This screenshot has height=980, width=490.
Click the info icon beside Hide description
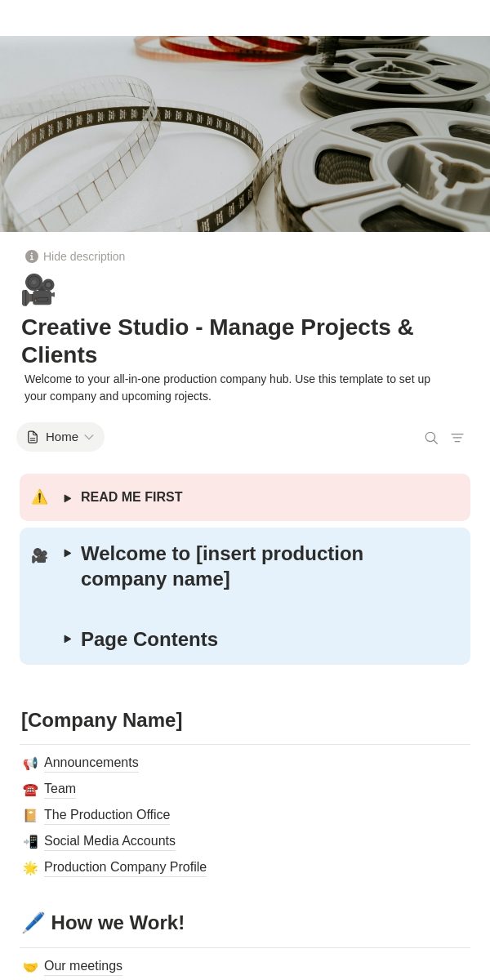pyautogui.click(x=32, y=256)
